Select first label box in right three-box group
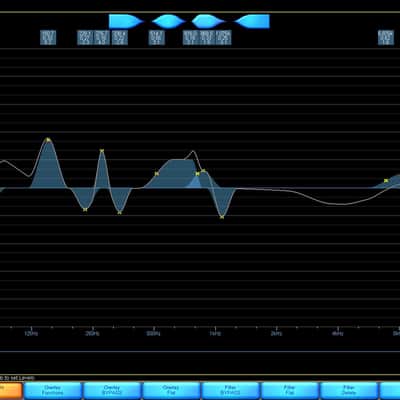This screenshot has width=400, height=400. (x=190, y=37)
